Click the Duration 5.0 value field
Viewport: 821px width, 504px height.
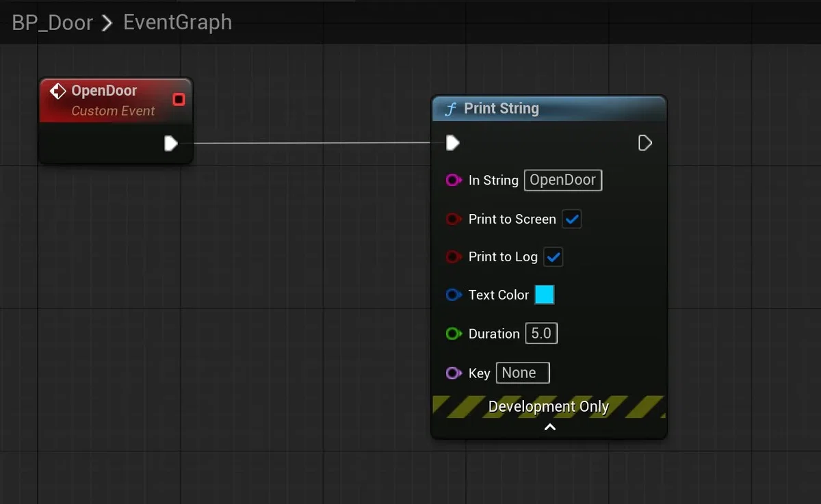coord(541,334)
